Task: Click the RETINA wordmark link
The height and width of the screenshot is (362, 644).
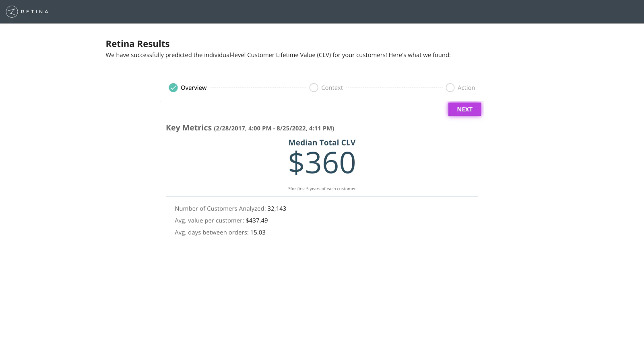Action: point(35,12)
